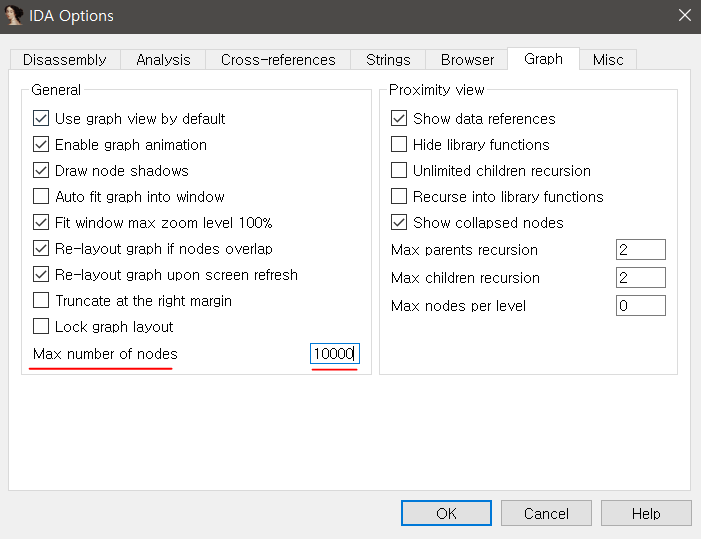Switch to the Disassembly tab
701x539 pixels.
coord(65,59)
